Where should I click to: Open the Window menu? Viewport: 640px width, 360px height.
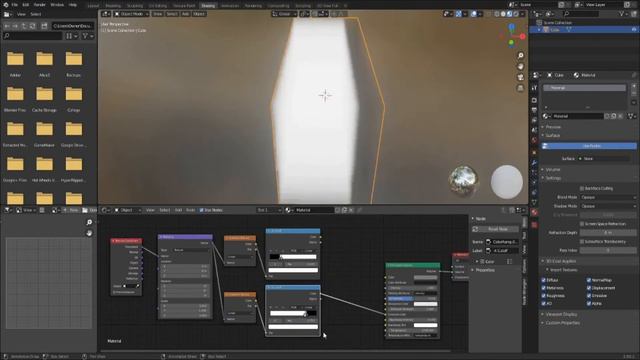57,5
